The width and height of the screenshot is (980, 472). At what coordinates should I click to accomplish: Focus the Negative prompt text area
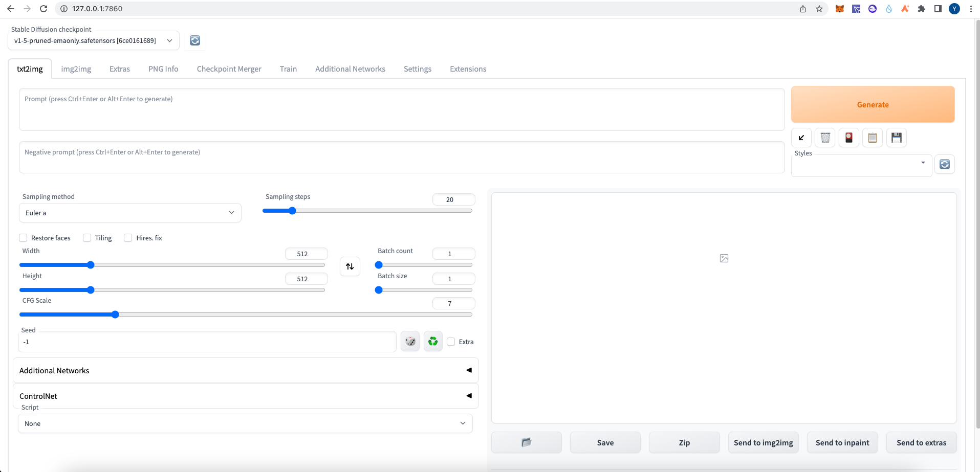(402, 158)
